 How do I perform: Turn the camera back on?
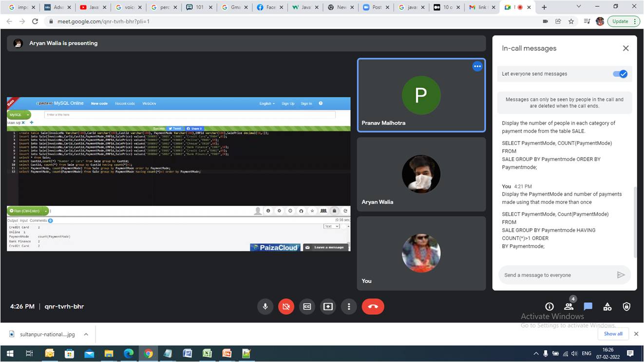coord(286,307)
